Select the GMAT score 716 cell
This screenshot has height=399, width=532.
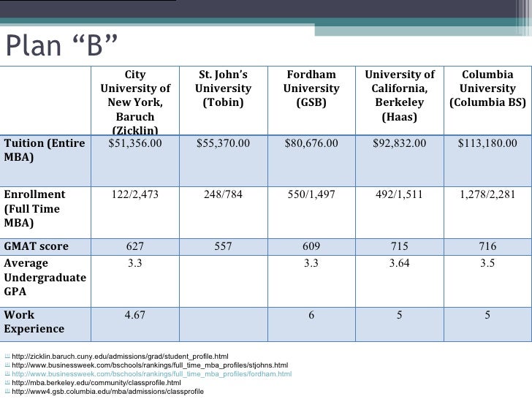(487, 246)
